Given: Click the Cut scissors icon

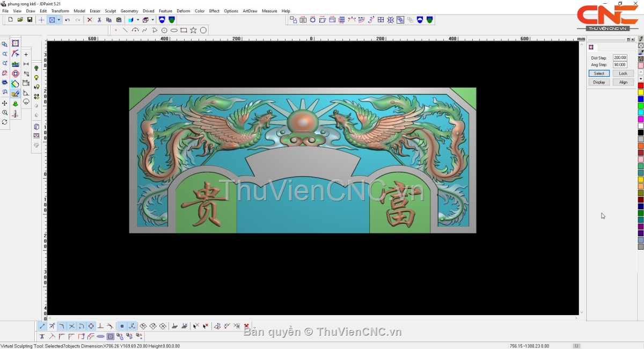Looking at the screenshot, I should coord(99,20).
